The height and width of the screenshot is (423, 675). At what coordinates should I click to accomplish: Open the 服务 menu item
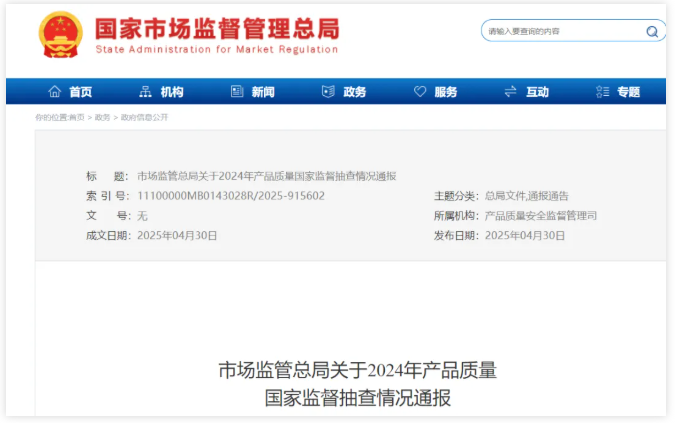pyautogui.click(x=446, y=92)
